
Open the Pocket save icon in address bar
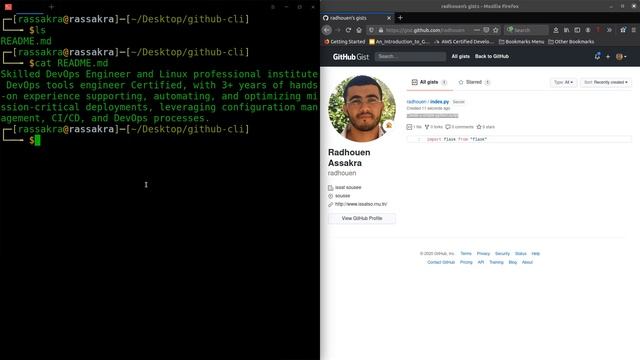486,30
